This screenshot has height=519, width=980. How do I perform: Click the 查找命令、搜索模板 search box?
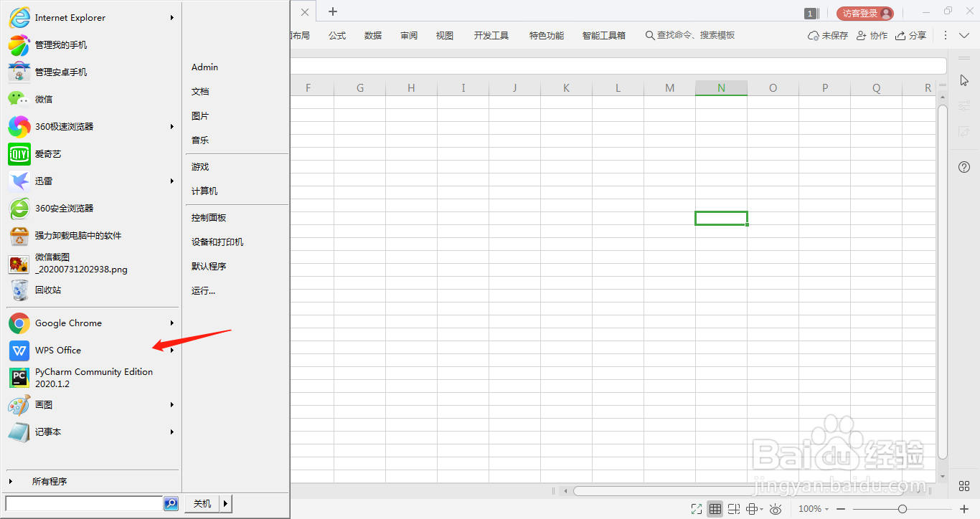(690, 35)
